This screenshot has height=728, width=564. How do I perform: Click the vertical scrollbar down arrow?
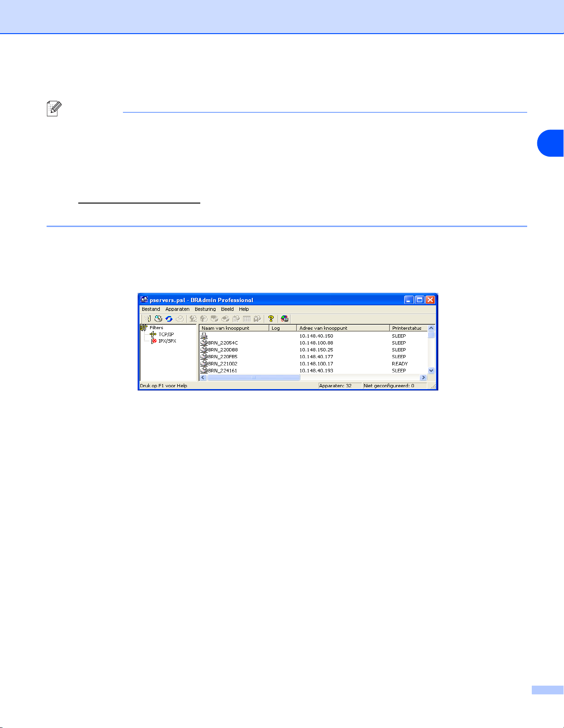(431, 370)
